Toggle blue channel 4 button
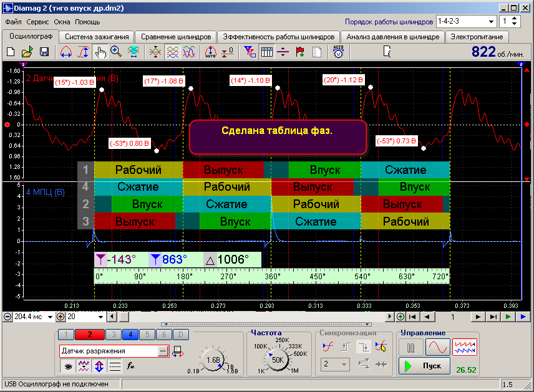 (130, 335)
